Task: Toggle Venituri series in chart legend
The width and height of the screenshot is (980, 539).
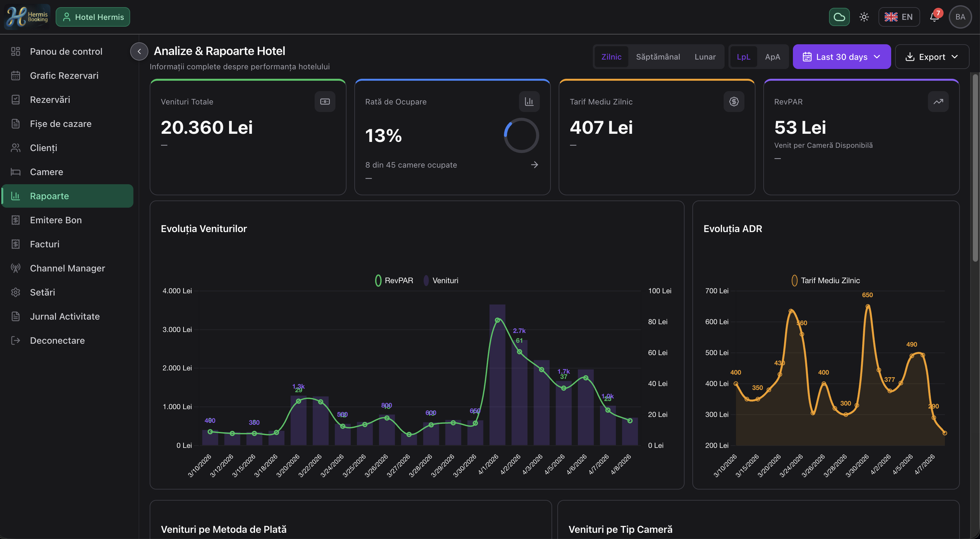Action: click(x=441, y=281)
